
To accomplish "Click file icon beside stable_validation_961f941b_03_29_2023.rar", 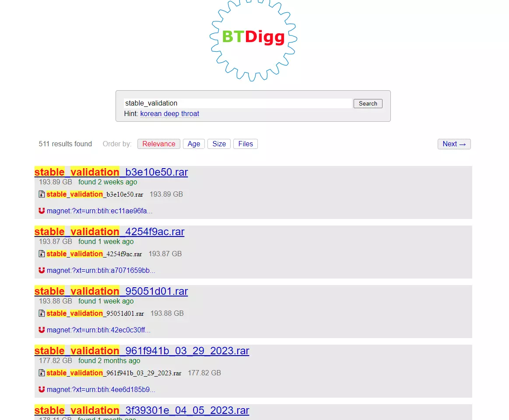I will pyautogui.click(x=42, y=373).
